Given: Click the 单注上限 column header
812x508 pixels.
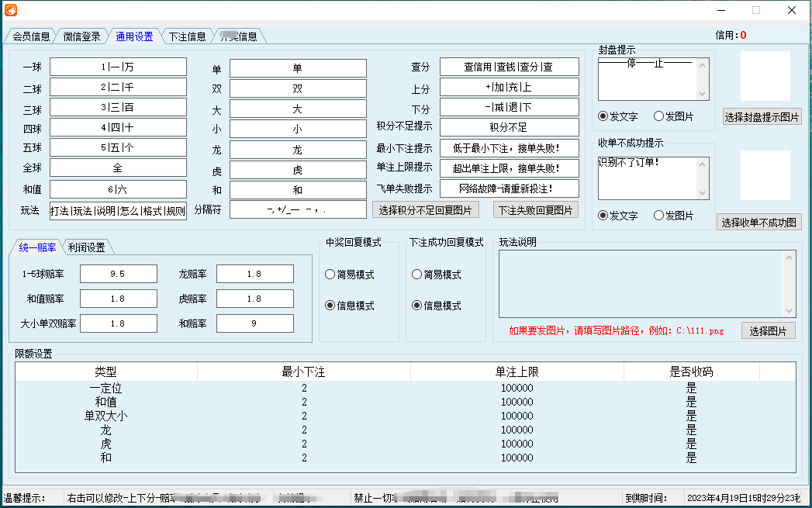Looking at the screenshot, I should point(517,372).
